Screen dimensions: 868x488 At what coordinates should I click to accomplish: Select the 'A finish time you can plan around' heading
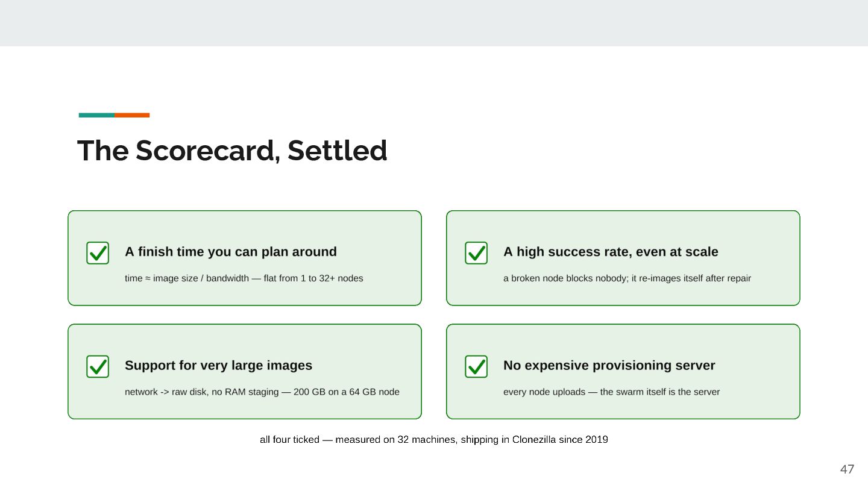[231, 252]
